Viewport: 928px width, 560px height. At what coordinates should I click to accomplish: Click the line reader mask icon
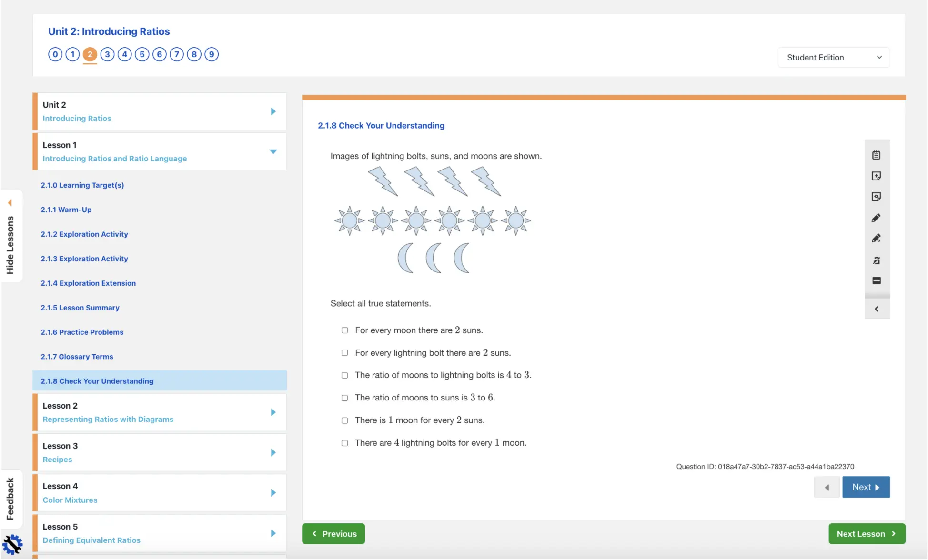[876, 281]
